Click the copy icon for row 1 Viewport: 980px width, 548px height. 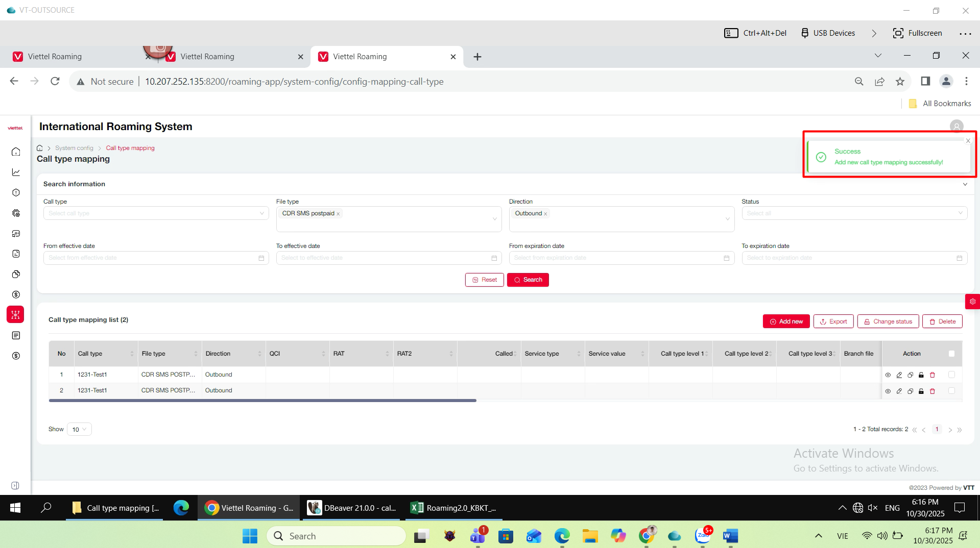[x=910, y=375]
